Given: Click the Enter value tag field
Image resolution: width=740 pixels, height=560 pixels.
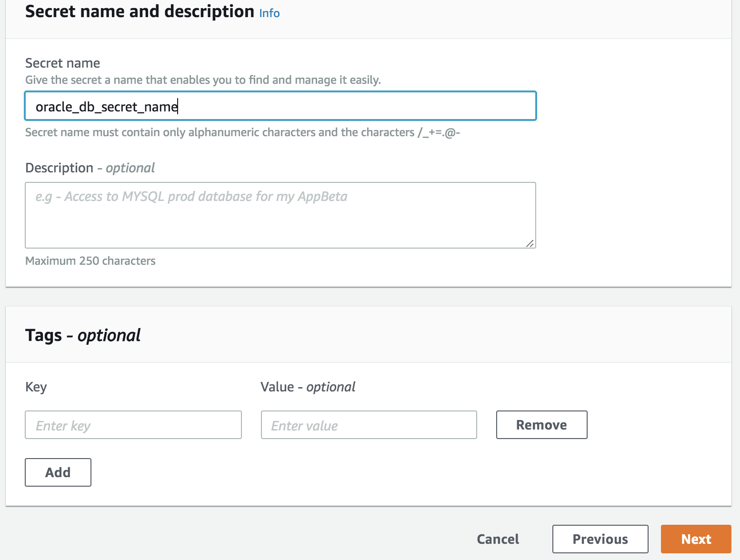Looking at the screenshot, I should click(369, 425).
